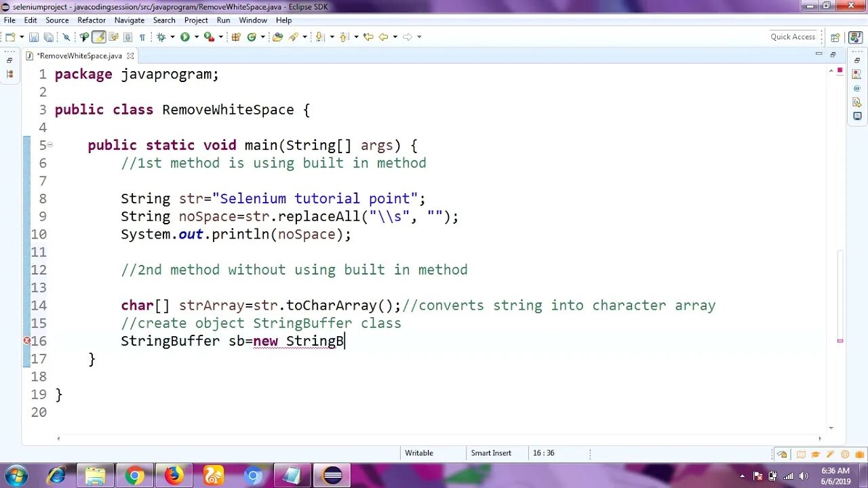Click the Debug bug icon
Screen dimensions: 868x488
click(x=161, y=37)
